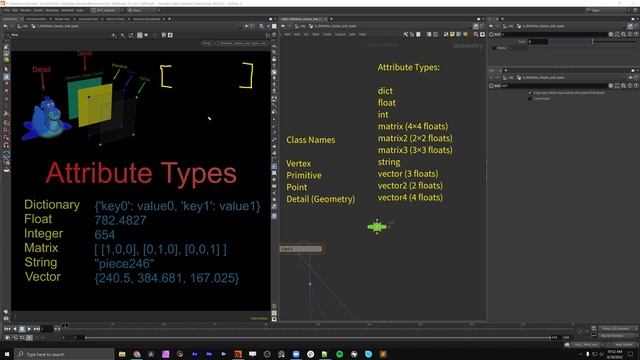This screenshot has height=360, width=640.
Task: Open Spotify from the taskbar
Action: pos(340,354)
